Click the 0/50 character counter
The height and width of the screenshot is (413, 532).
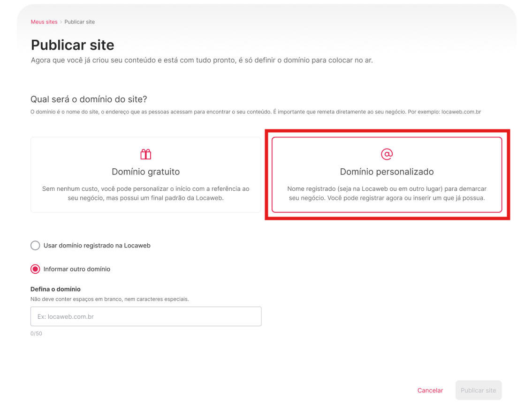[36, 334]
